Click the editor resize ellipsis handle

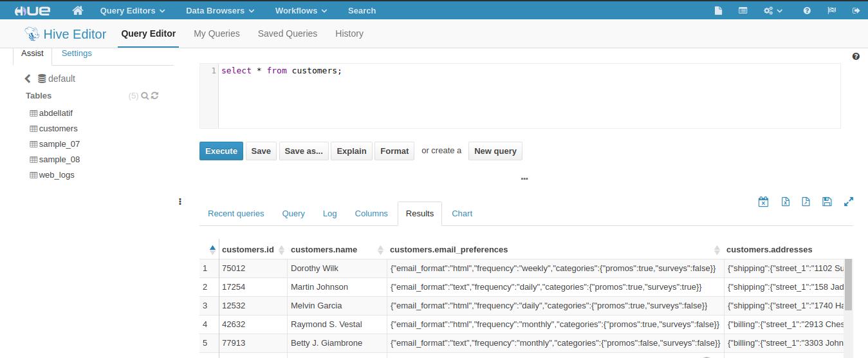tap(524, 178)
